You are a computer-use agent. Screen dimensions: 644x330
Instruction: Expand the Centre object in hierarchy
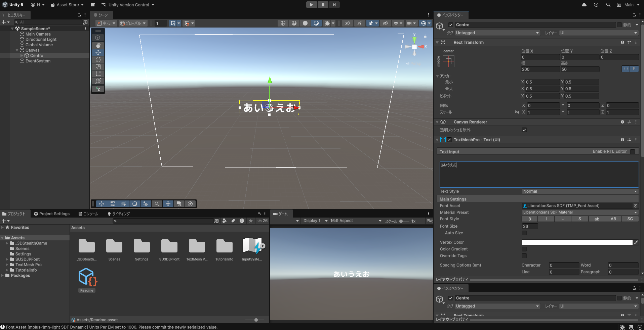[22, 56]
